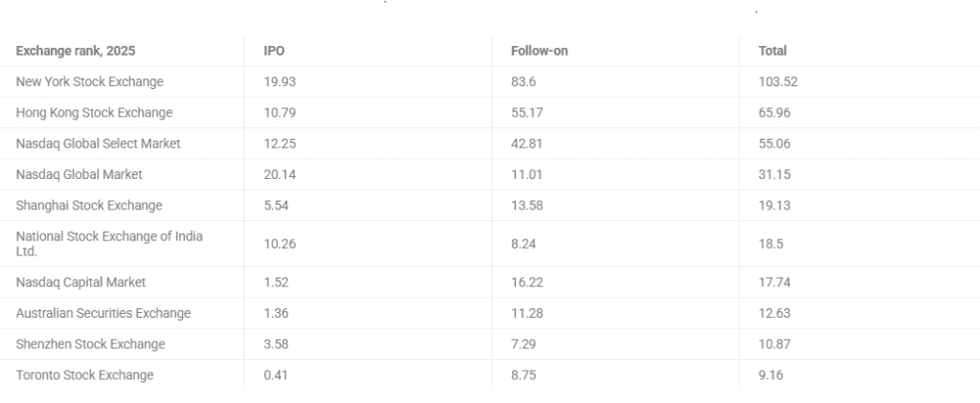The image size is (980, 403).
Task: Click the Hong Kong Stock Exchange row label
Action: pos(94,113)
